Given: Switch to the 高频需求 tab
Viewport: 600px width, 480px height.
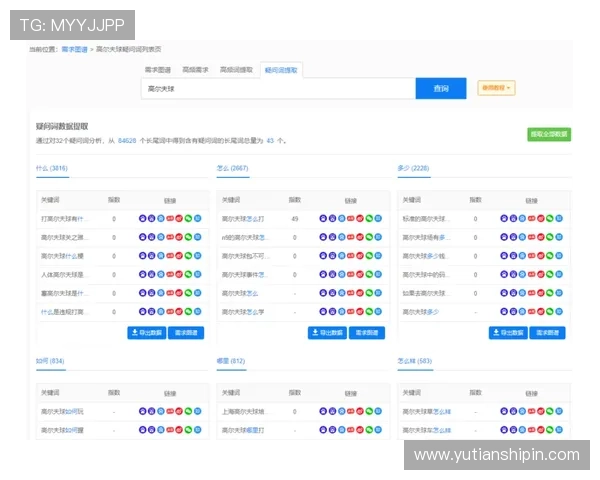Looking at the screenshot, I should click(x=195, y=70).
